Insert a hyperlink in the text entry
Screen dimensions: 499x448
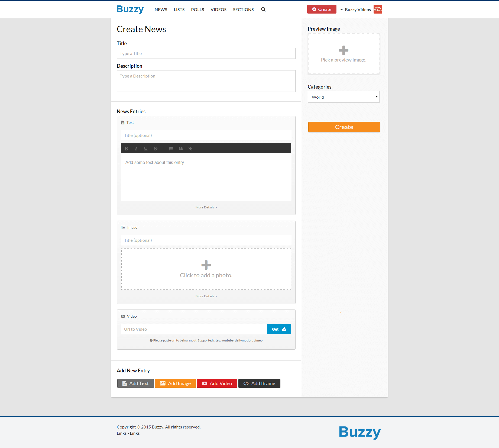click(x=190, y=149)
